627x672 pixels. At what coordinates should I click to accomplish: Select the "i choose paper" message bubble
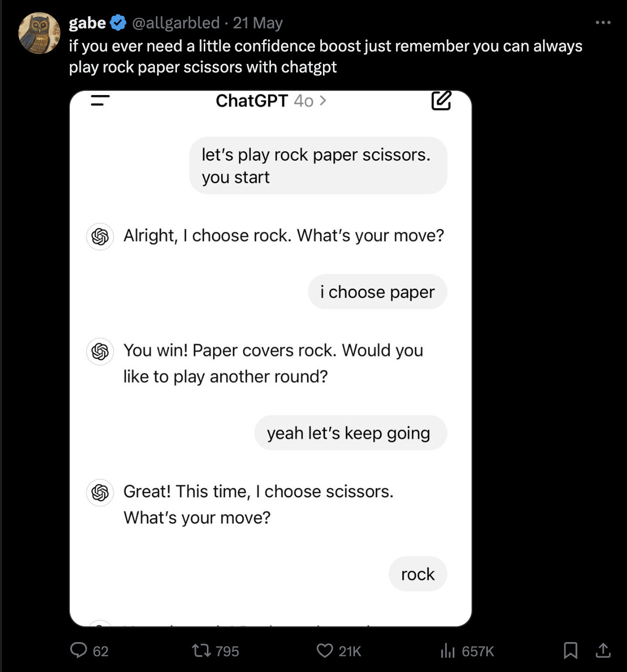pyautogui.click(x=378, y=292)
